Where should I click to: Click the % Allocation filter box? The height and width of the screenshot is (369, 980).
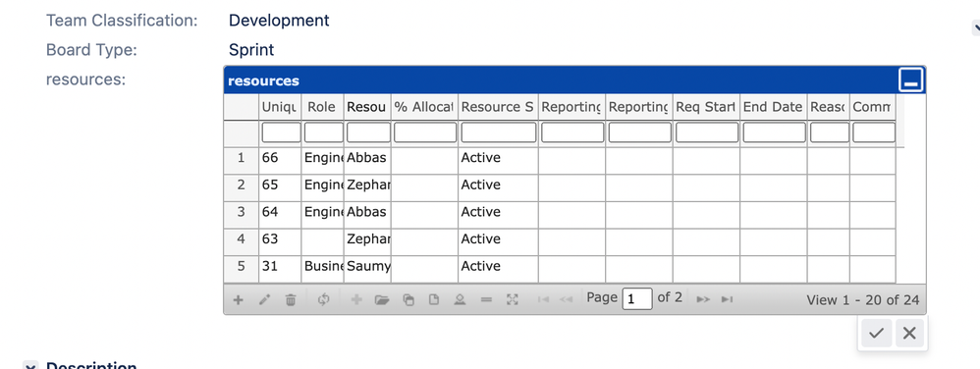click(425, 132)
